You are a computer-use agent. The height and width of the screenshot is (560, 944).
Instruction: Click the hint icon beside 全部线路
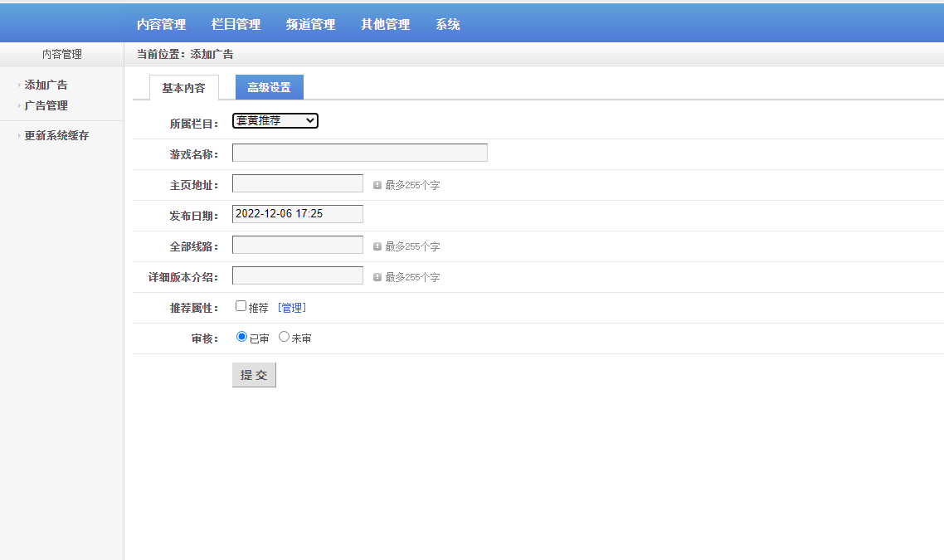[377, 247]
